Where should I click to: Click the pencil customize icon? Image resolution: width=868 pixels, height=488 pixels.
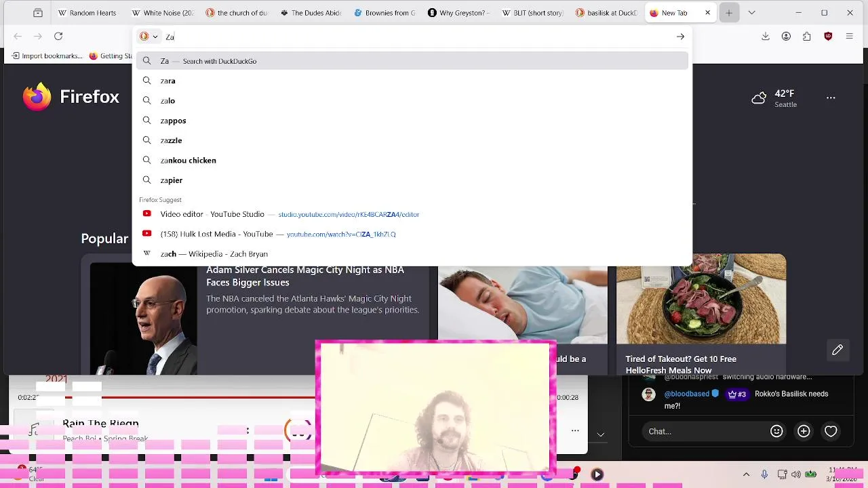[x=837, y=350]
